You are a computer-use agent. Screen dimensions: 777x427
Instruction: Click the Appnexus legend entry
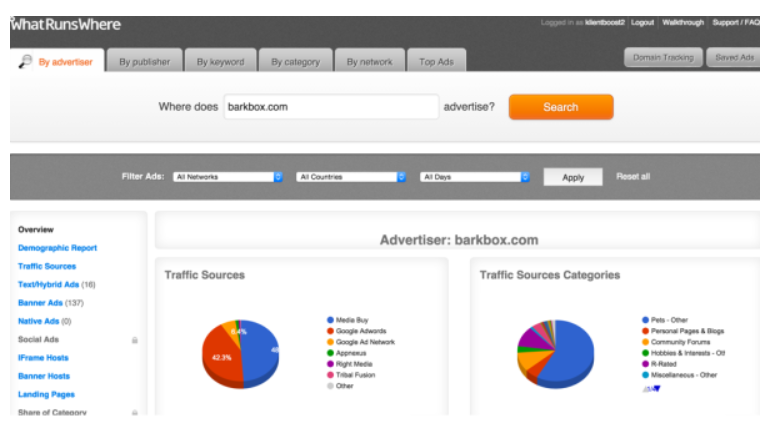[x=346, y=353]
